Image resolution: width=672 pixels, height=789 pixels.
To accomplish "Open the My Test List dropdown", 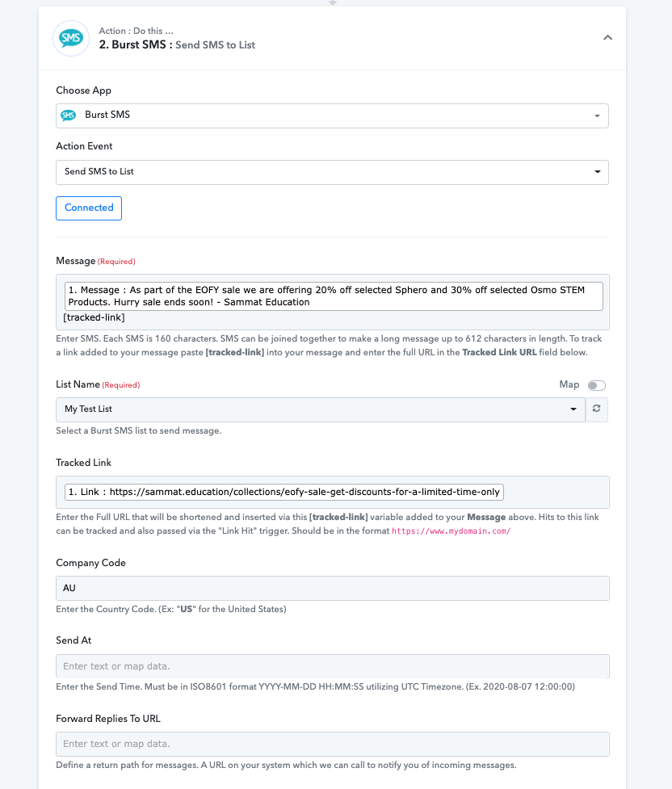I will tap(320, 409).
